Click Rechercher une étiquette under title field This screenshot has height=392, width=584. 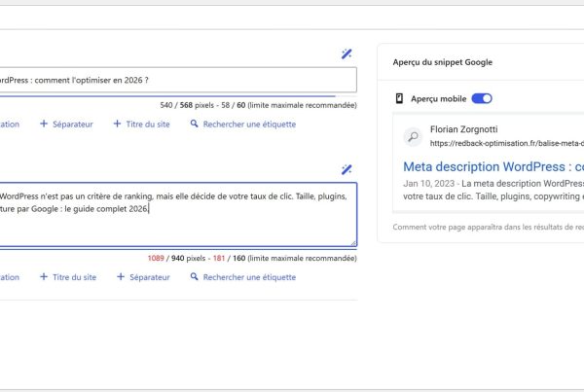tap(242, 124)
